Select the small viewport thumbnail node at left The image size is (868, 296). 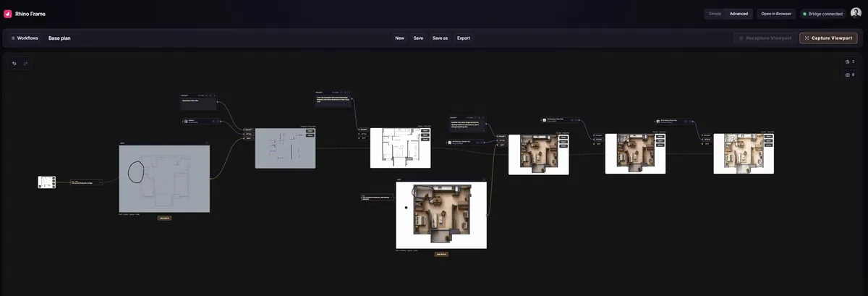[47, 182]
